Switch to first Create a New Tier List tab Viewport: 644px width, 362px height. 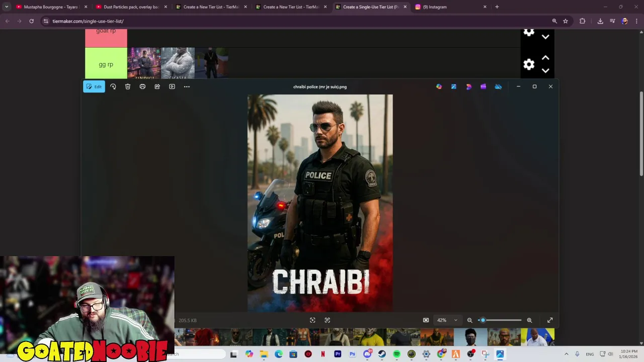coord(211,7)
